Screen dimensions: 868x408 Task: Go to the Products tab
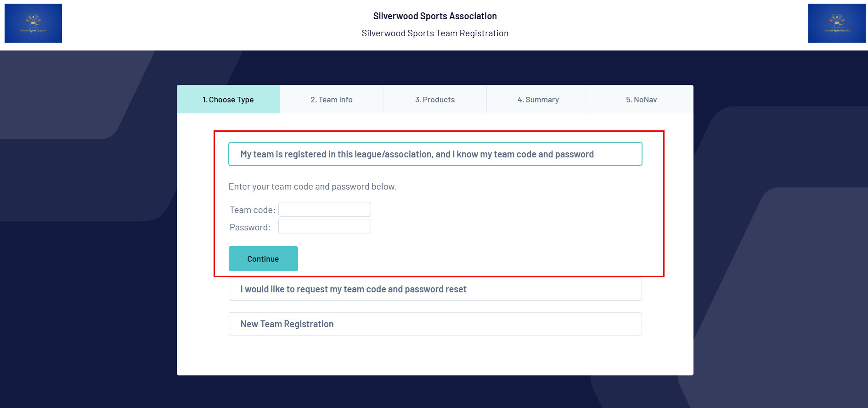[435, 99]
